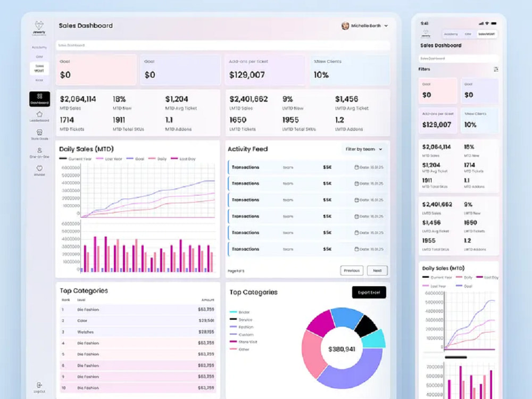Click the Log Out icon in sidebar
This screenshot has width=532, height=399.
click(x=39, y=385)
